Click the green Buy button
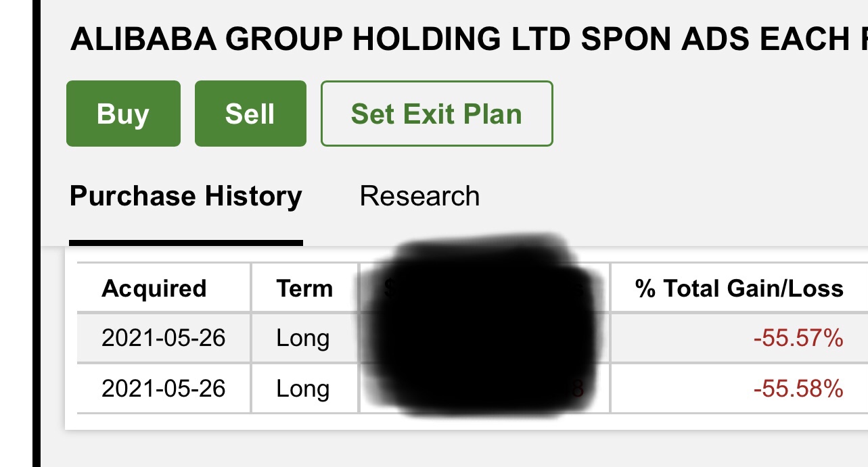This screenshot has height=467, width=868. click(x=123, y=114)
